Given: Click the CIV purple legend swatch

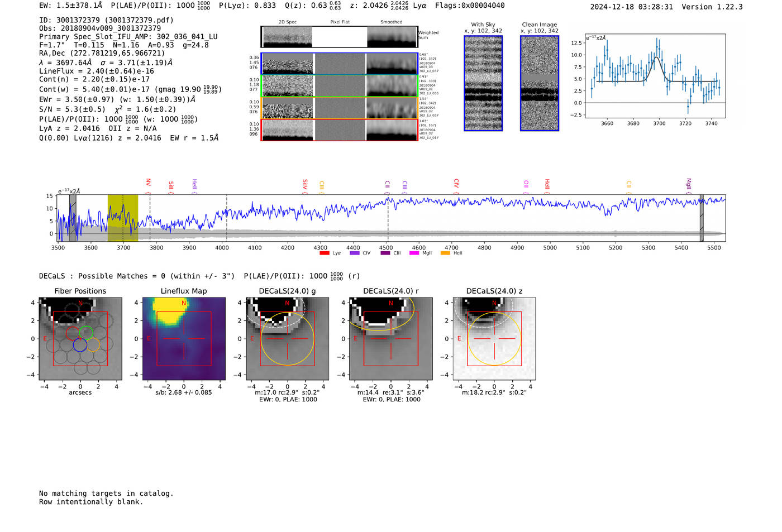Looking at the screenshot, I should click(354, 253).
